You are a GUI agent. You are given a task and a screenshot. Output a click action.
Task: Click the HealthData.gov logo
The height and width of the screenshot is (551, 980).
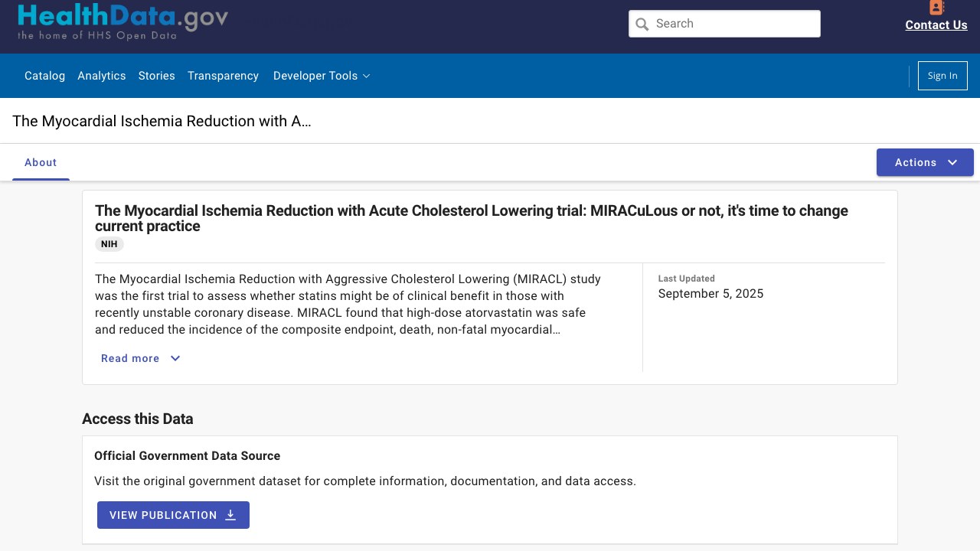pyautogui.click(x=122, y=21)
